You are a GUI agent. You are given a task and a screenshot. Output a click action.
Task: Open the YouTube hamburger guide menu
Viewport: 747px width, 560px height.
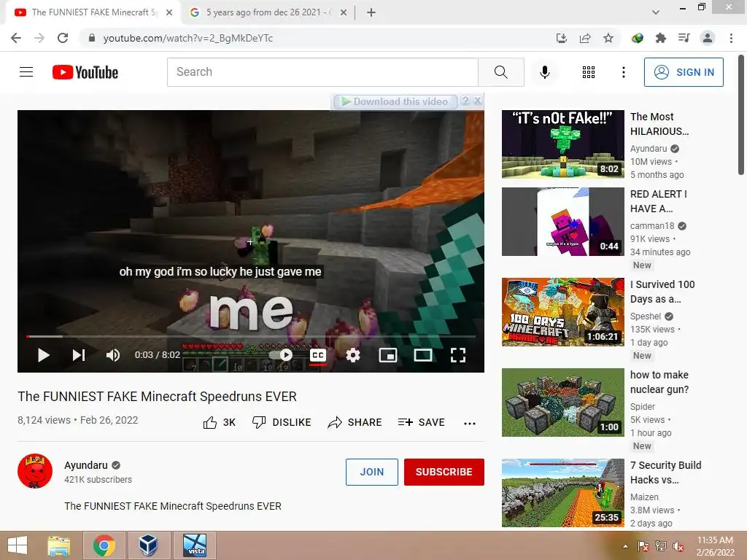[26, 72]
